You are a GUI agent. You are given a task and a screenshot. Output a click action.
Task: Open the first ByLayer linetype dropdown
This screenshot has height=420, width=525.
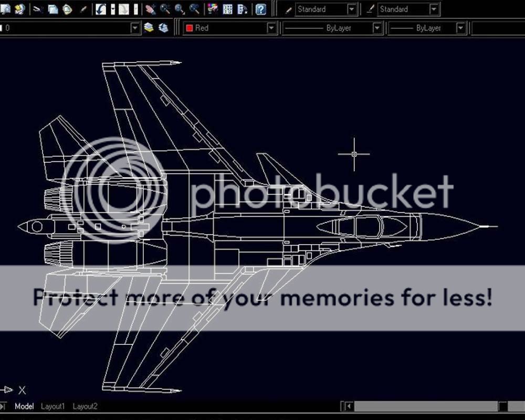[377, 28]
